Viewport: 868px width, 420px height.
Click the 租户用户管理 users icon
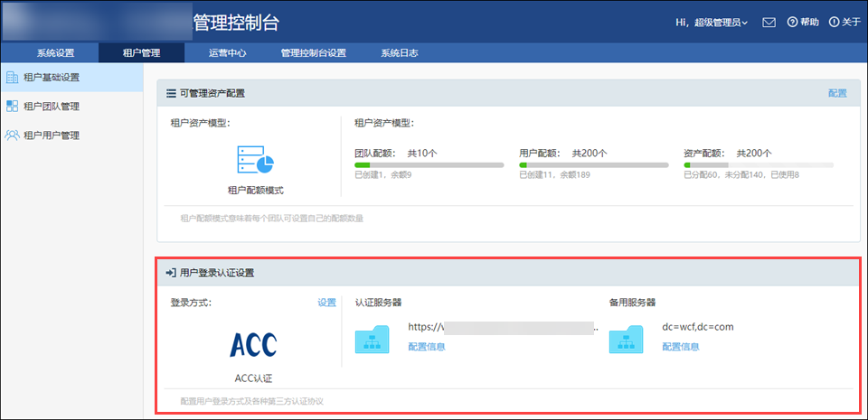[x=13, y=135]
